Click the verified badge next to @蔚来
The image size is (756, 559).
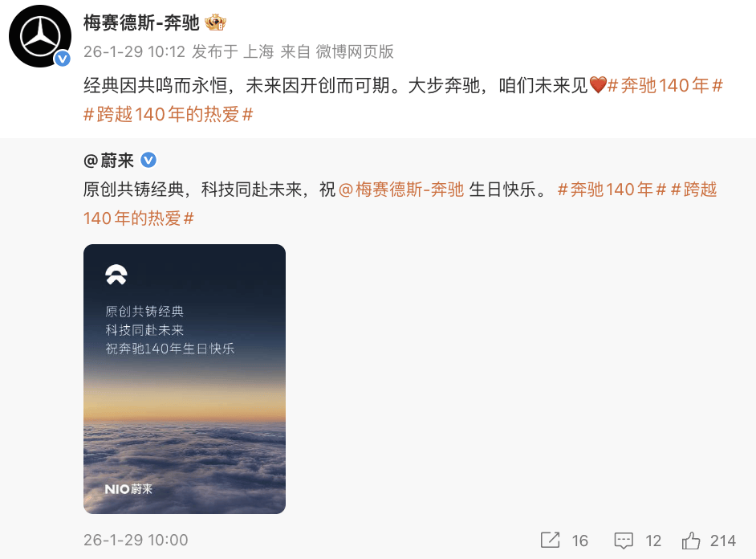tap(148, 160)
